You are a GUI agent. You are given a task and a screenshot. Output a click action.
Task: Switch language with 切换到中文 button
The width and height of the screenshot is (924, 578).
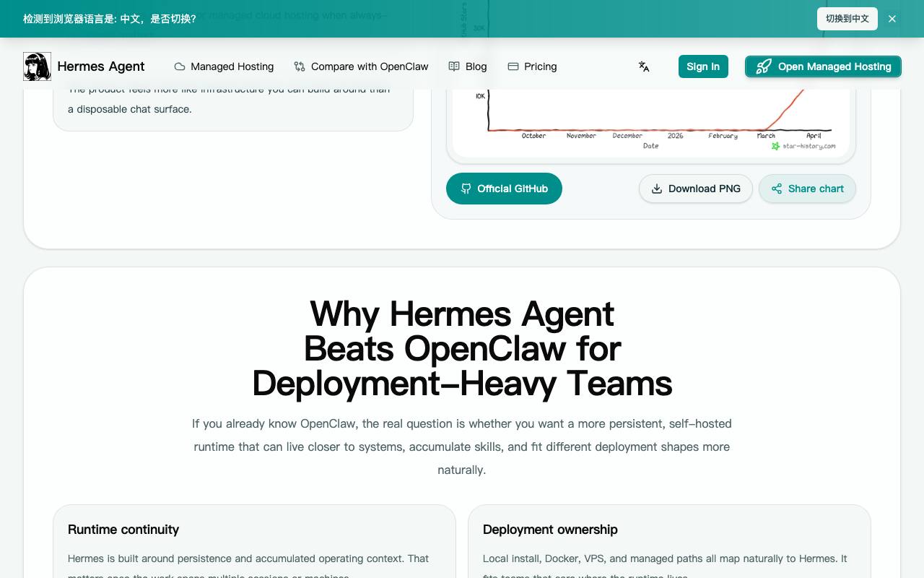tap(847, 19)
